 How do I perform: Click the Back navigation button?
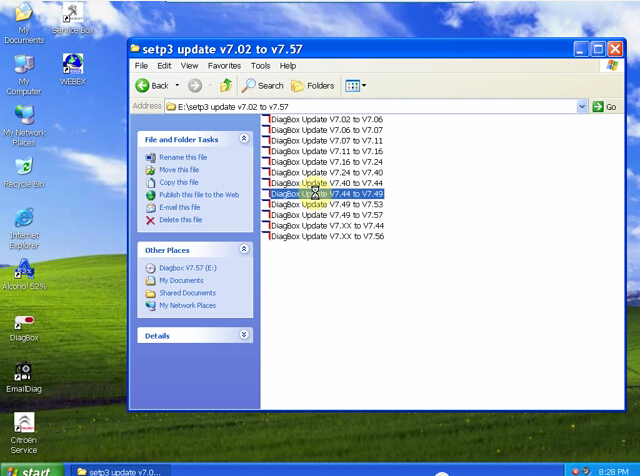pos(152,86)
